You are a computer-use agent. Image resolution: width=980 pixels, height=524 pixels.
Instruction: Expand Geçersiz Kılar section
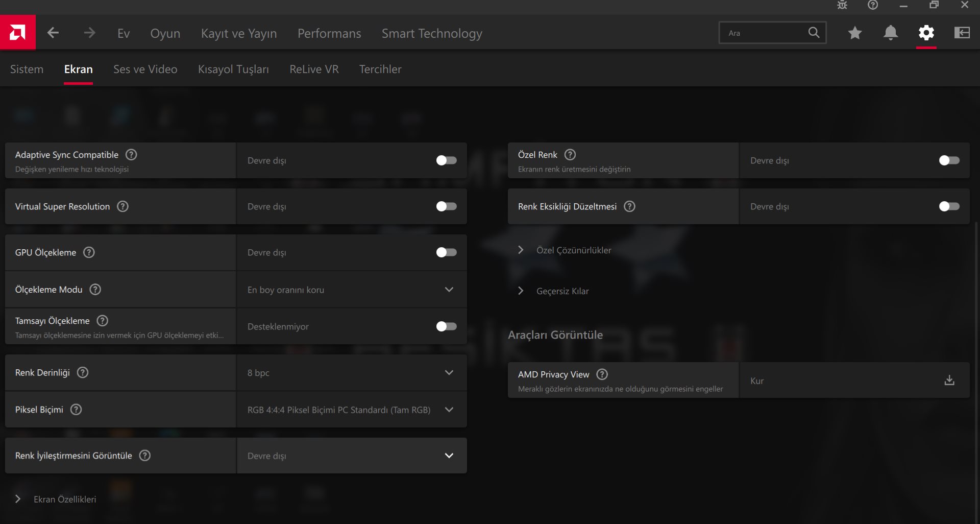click(x=553, y=291)
